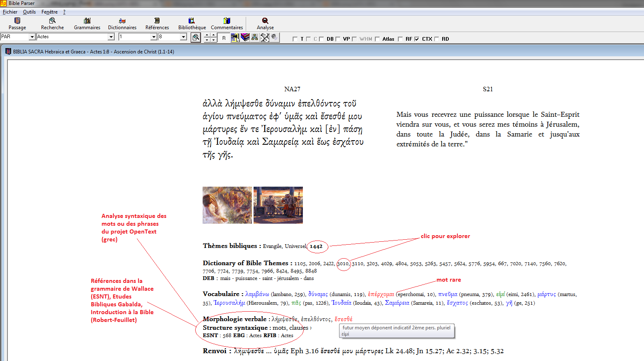Click theme number 1442 link

pyautogui.click(x=316, y=246)
